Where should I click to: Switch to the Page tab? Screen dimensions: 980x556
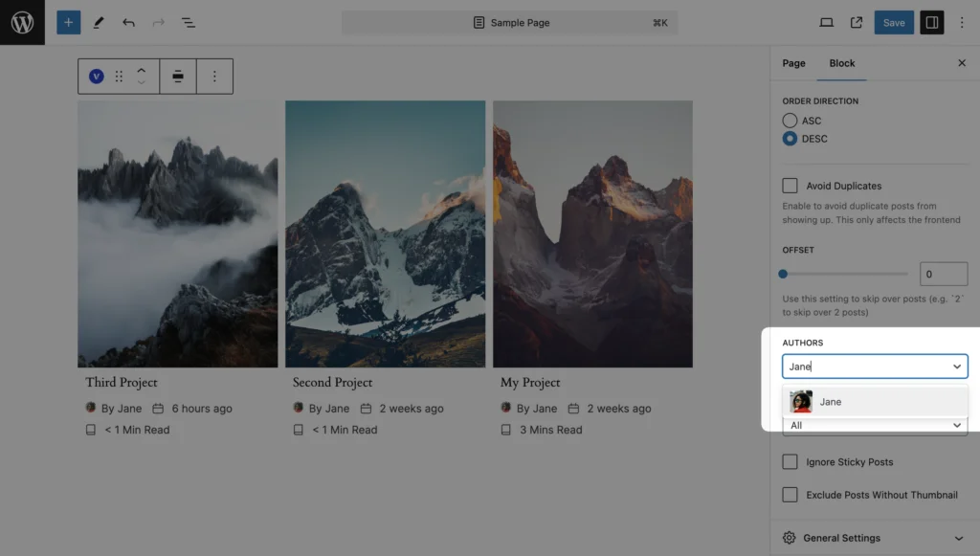793,63
